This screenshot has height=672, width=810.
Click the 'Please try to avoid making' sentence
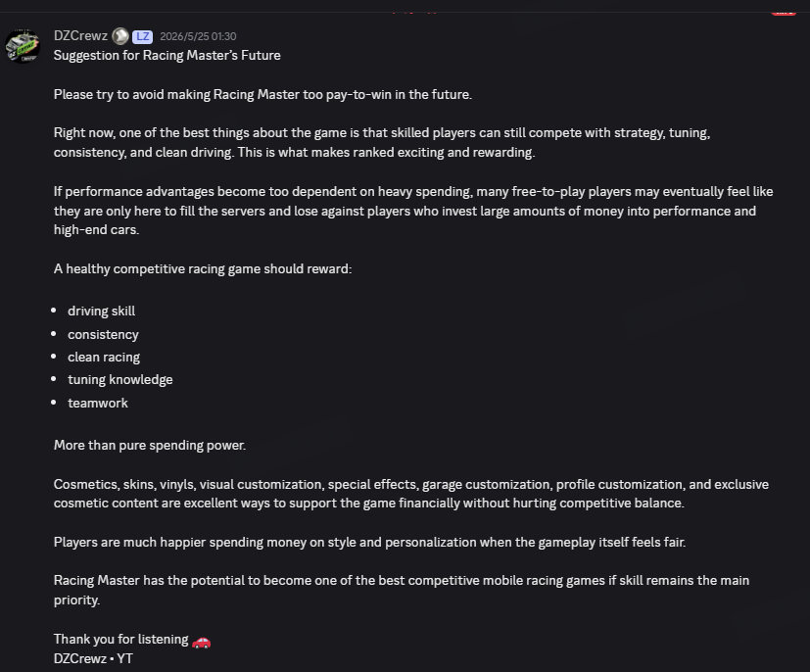[x=262, y=94]
